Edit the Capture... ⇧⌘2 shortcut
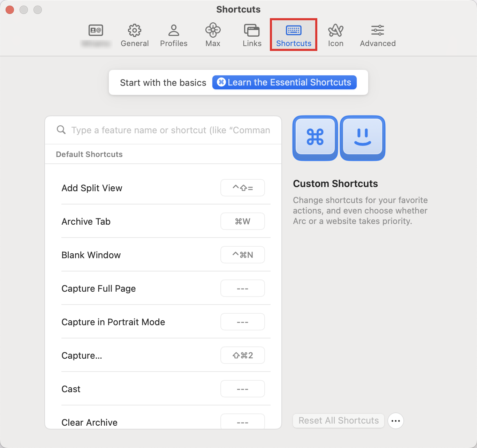This screenshot has height=448, width=477. point(242,355)
